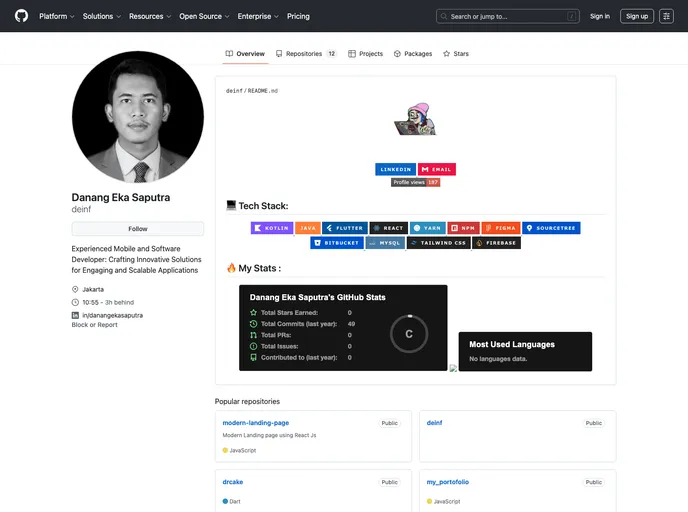Click the Kotlin tech stack badge
The image size is (688, 512).
271,228
